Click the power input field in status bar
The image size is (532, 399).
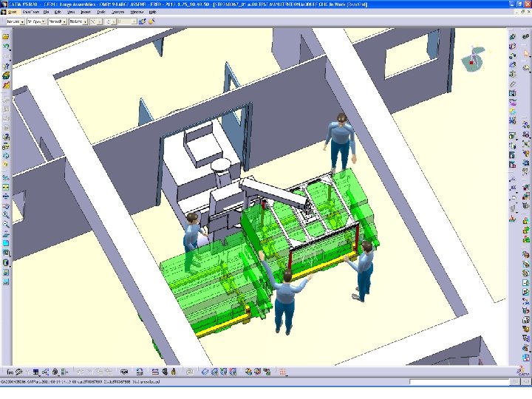459,382
